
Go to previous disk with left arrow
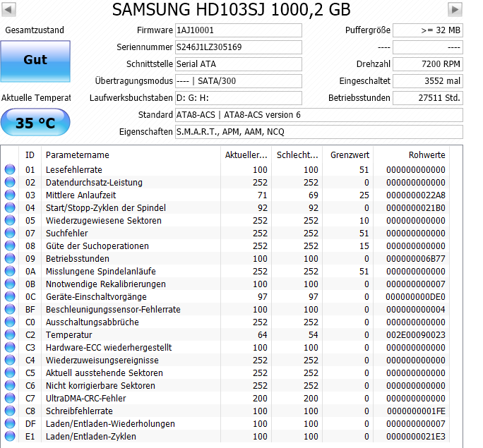tap(8, 10)
